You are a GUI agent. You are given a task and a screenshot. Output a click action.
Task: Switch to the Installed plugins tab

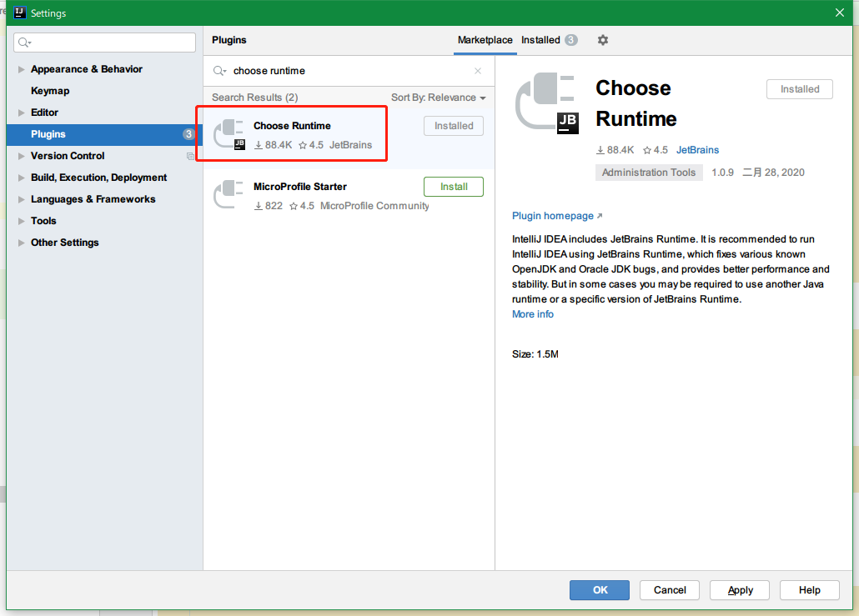click(x=540, y=40)
